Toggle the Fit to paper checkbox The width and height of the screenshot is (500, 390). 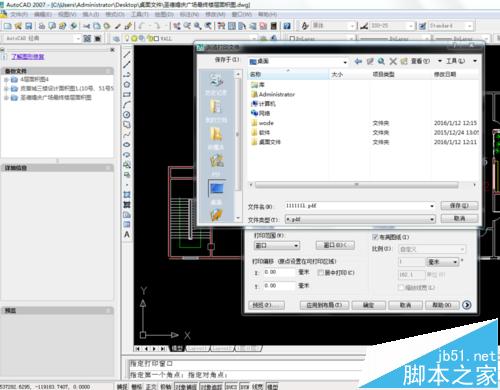[375, 237]
